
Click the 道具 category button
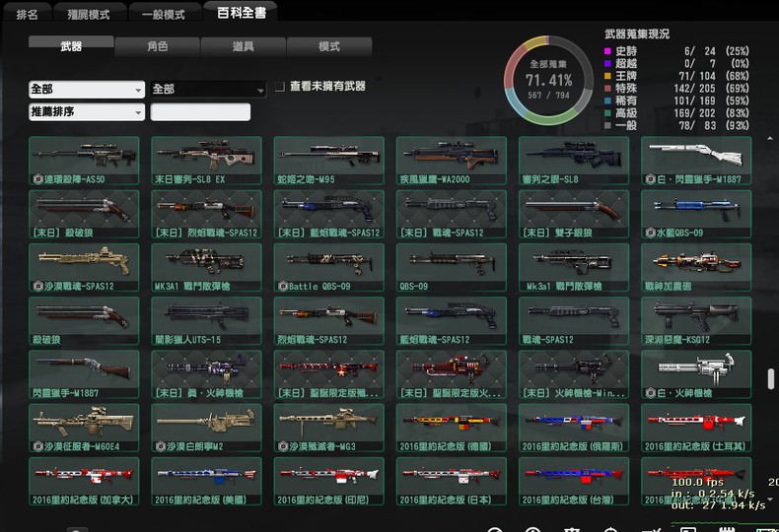[x=243, y=46]
